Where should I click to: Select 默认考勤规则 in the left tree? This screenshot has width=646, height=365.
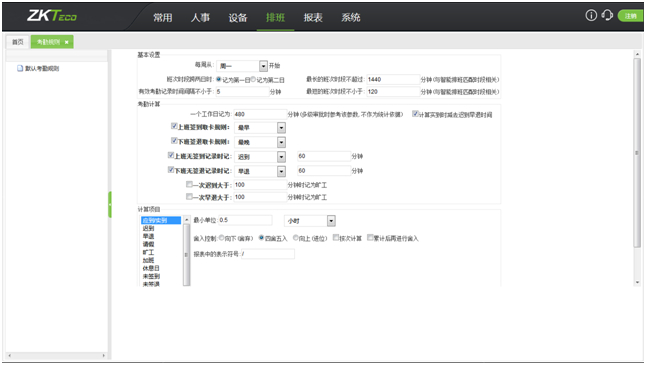coord(38,68)
